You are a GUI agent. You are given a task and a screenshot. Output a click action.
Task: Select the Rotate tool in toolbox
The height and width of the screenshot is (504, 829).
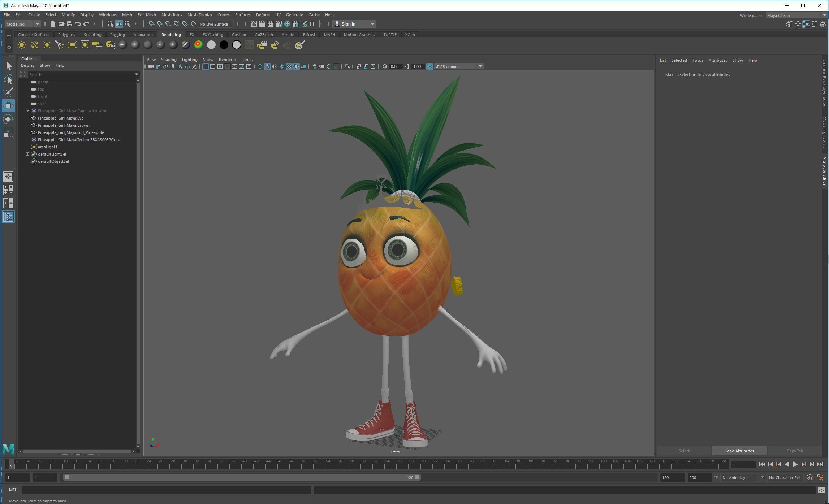[8, 119]
